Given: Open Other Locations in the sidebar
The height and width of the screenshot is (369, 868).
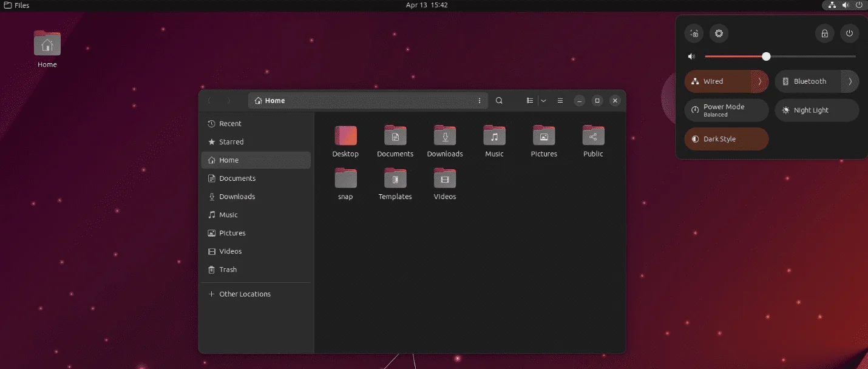Looking at the screenshot, I should tap(256, 294).
